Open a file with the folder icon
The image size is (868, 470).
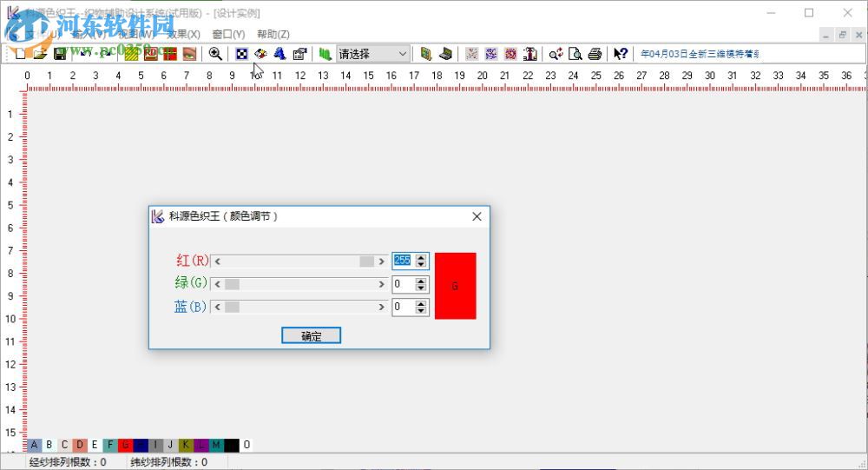[x=40, y=54]
